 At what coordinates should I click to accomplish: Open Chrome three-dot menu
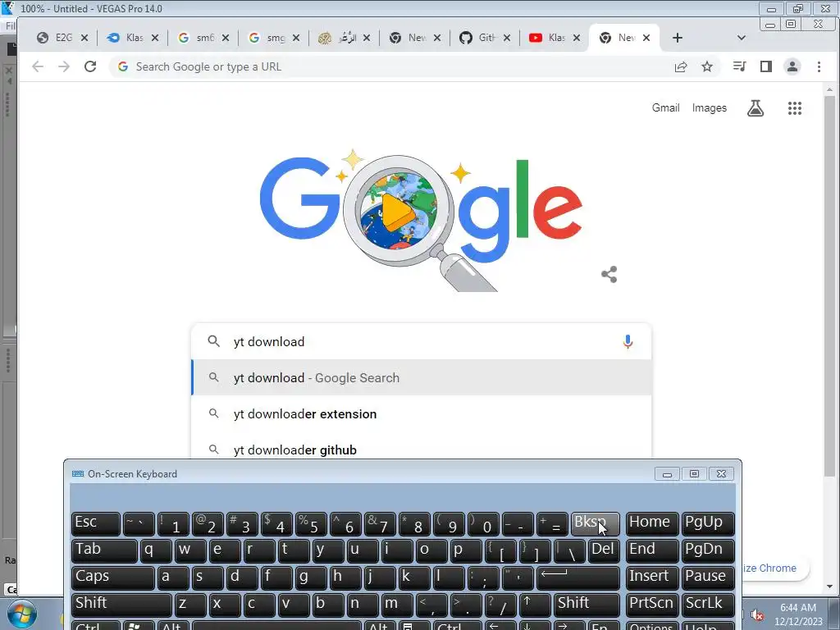coord(819,66)
